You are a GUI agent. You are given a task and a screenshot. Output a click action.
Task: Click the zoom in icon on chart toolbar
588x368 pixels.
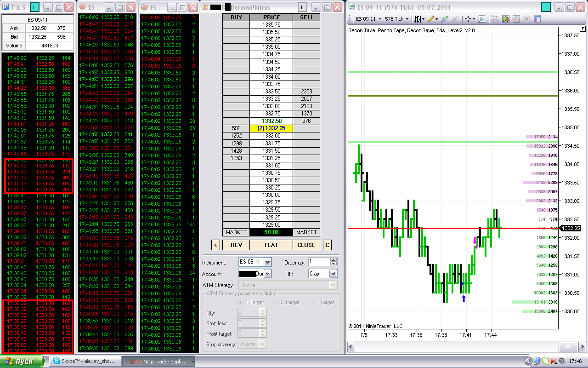point(445,19)
